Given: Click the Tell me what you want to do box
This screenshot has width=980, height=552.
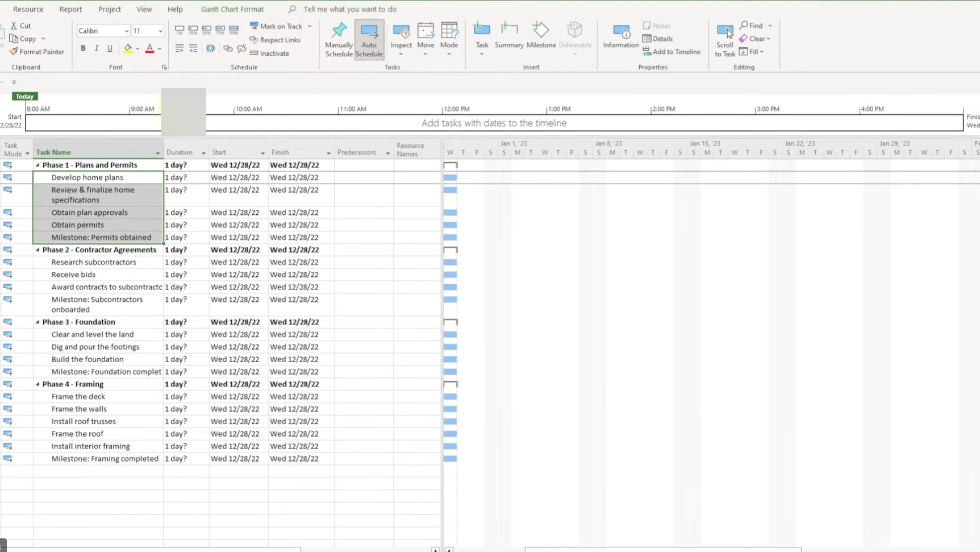Looking at the screenshot, I should 349,9.
